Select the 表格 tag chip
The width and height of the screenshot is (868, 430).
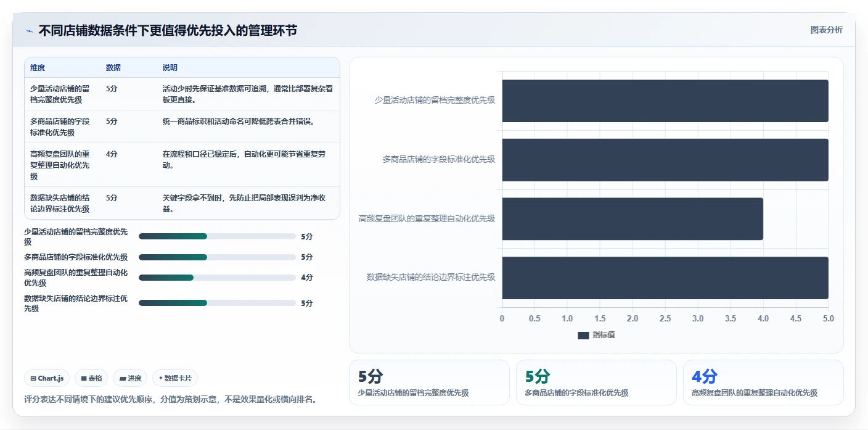[91, 378]
